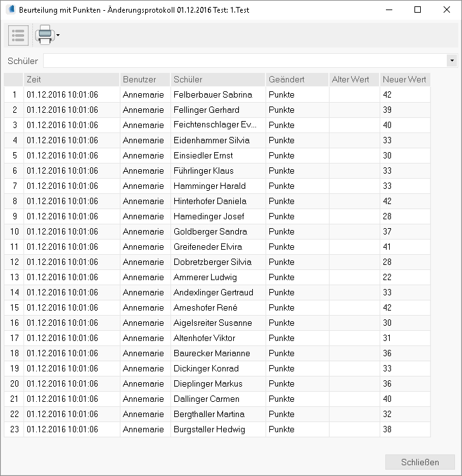This screenshot has width=462, height=476.
Task: Select Feichtenschlager Ev... cell
Action: tap(218, 125)
